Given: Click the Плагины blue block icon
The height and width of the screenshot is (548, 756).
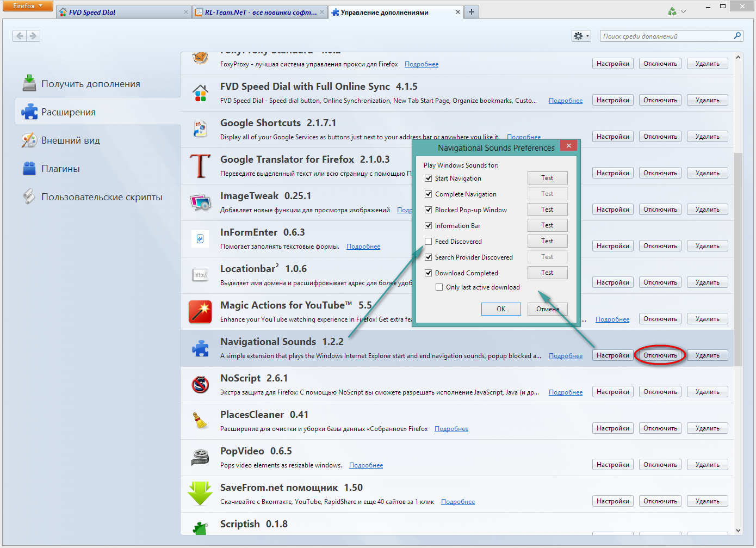Looking at the screenshot, I should (29, 168).
